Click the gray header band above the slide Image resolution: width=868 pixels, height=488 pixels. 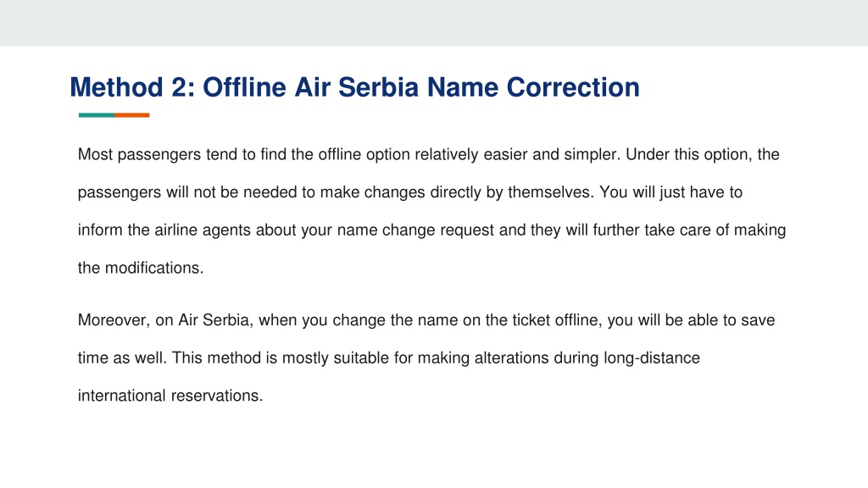[434, 23]
